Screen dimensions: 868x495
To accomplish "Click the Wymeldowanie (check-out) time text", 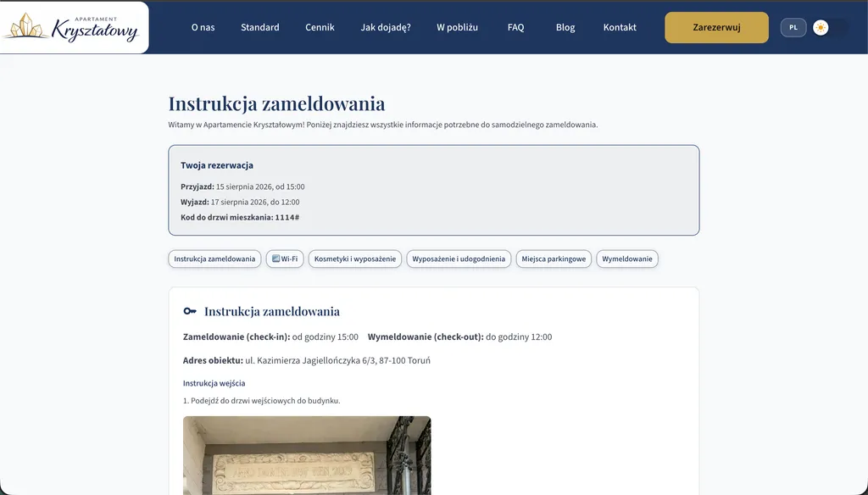I will coord(460,336).
